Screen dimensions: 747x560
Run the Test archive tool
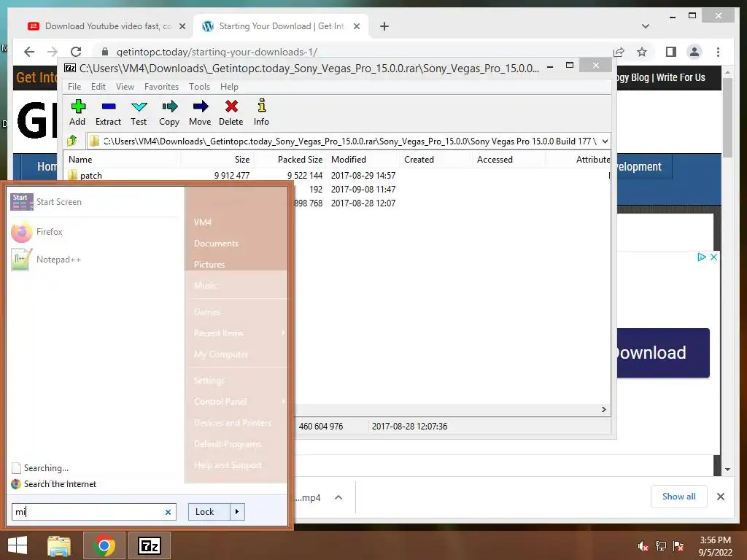click(x=139, y=112)
